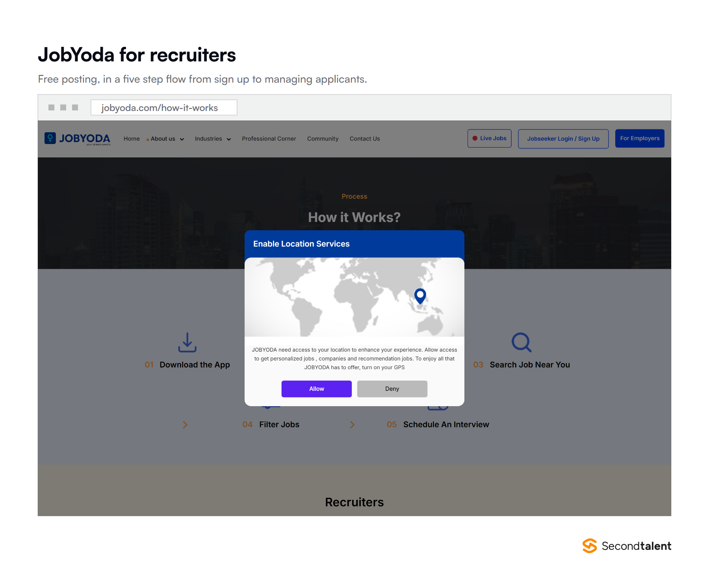Open Jobseeker Login / Sign Up
The width and height of the screenshot is (709, 588).
coord(563,139)
